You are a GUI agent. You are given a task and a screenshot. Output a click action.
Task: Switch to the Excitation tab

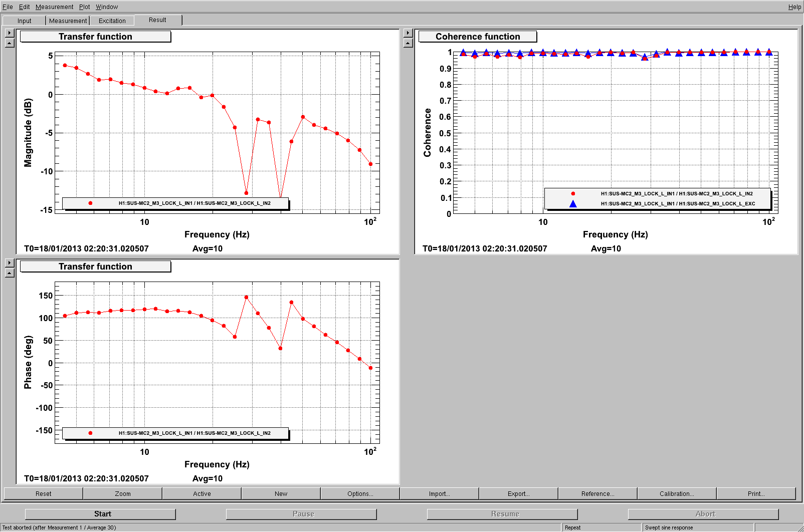[x=112, y=21]
